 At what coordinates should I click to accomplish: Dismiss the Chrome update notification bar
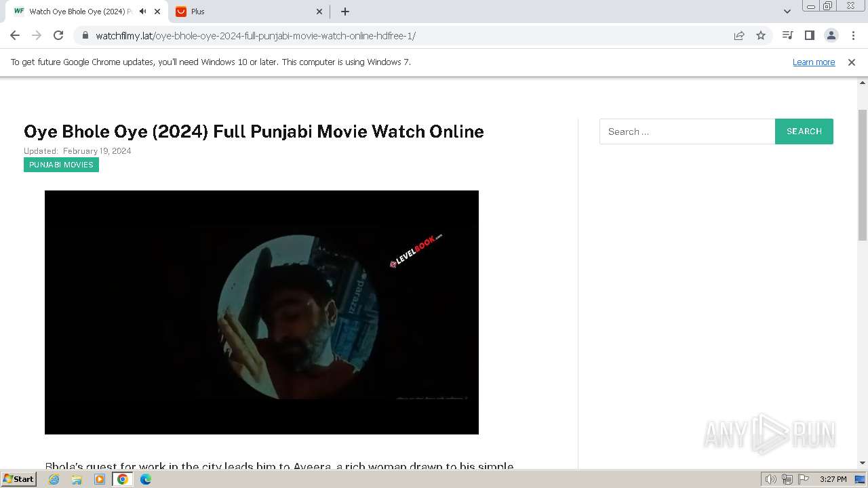tap(852, 62)
